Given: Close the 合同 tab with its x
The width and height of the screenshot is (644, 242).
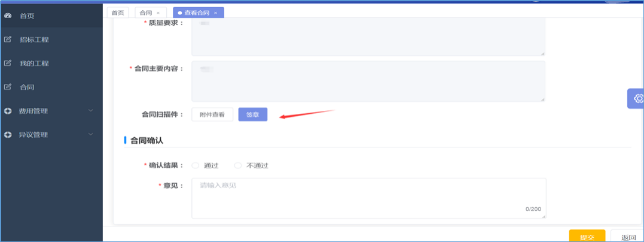Looking at the screenshot, I should (158, 13).
